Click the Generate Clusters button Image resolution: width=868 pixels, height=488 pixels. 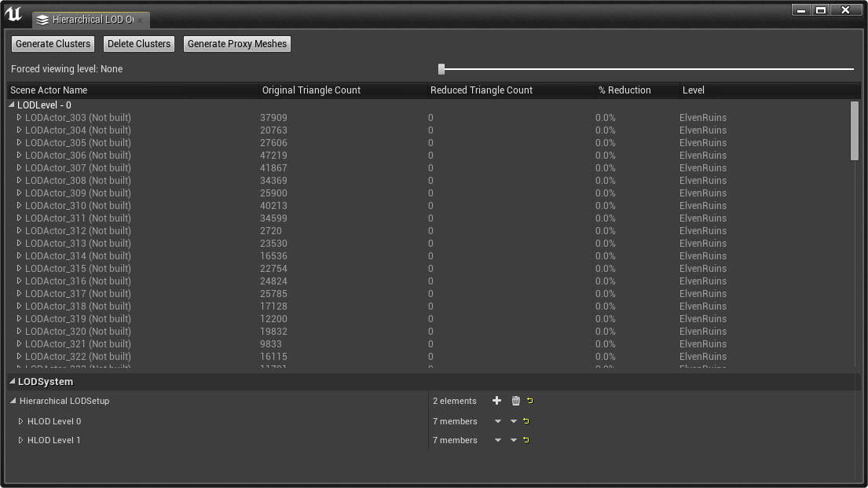tap(53, 44)
